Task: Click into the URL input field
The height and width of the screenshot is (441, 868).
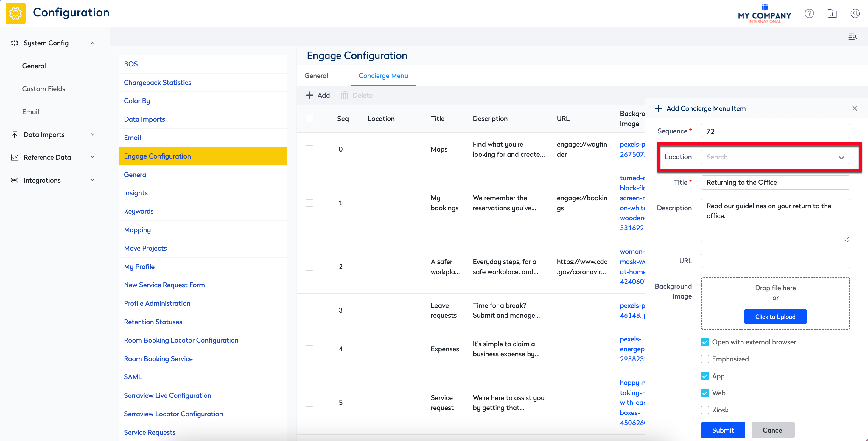Action: (775, 261)
